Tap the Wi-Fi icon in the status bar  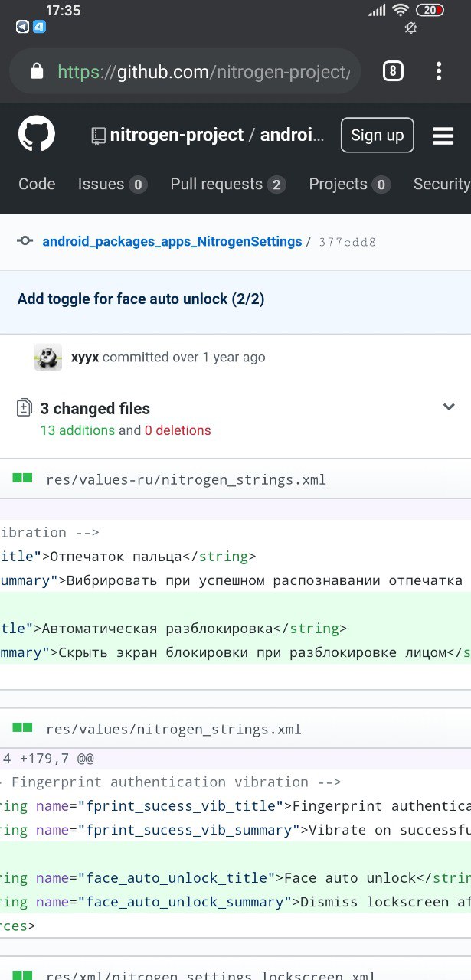point(401,10)
